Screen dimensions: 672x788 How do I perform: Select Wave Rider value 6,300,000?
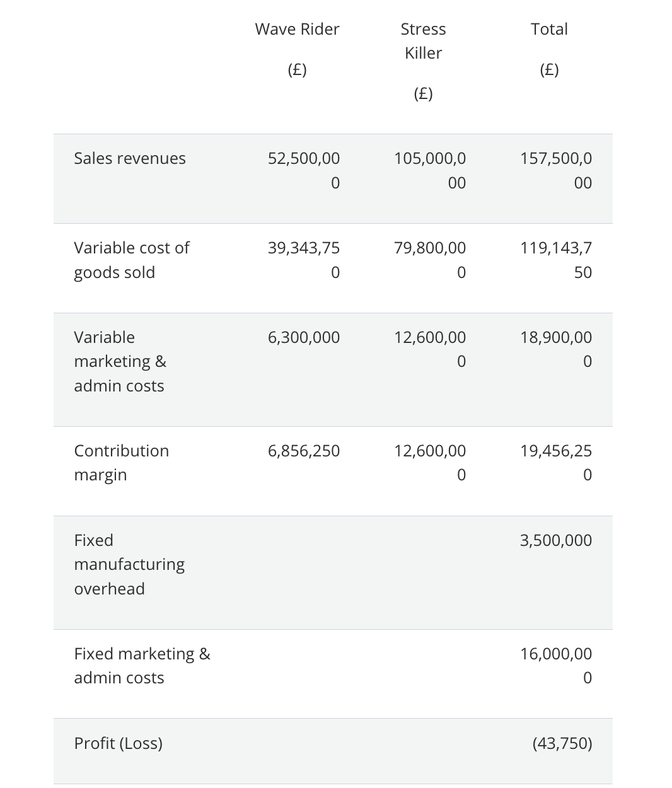[x=304, y=337]
